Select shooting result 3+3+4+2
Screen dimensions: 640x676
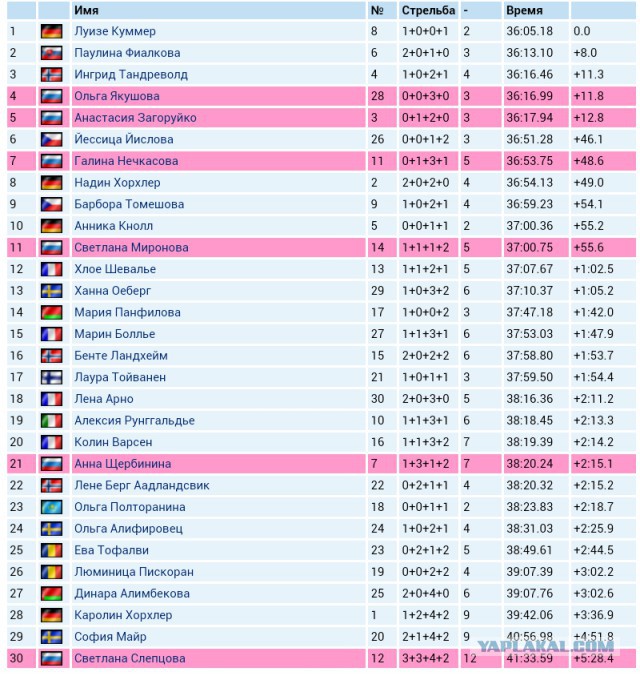tap(425, 658)
